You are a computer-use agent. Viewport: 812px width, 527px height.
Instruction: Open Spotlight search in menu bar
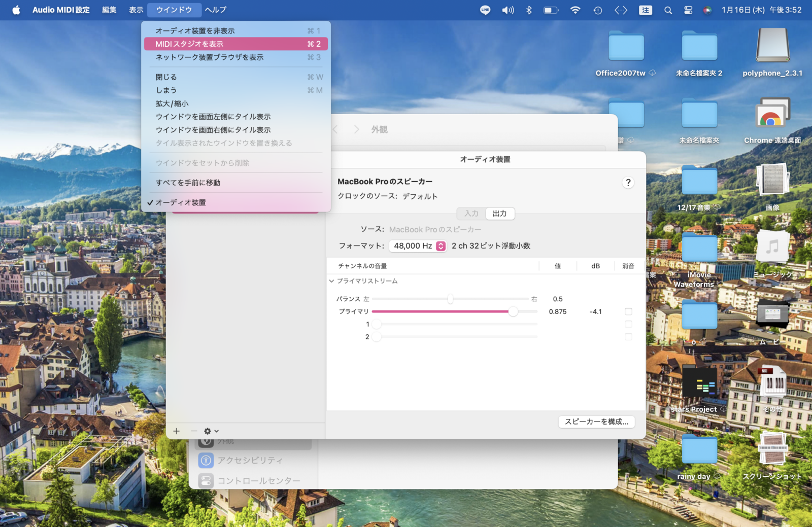tap(668, 10)
